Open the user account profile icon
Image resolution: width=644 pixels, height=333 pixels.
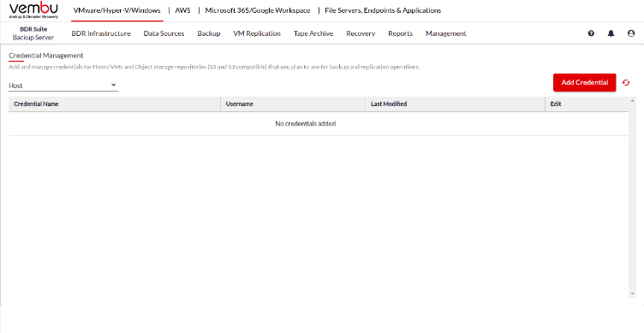coord(631,33)
